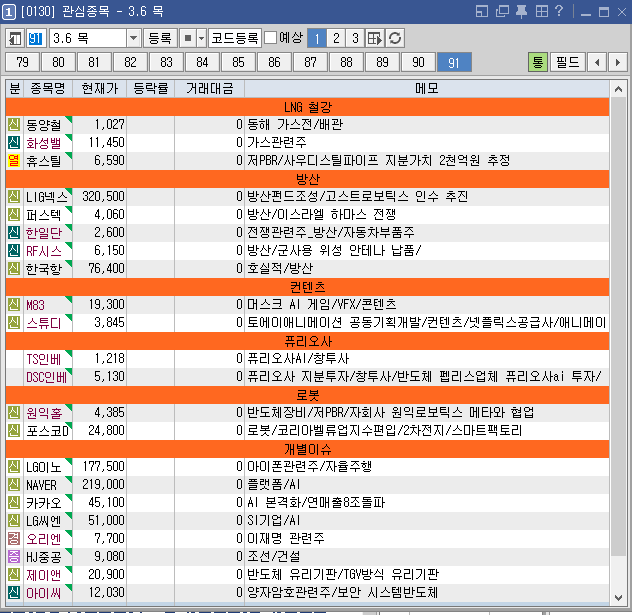Screen dimensions: 632x615
Task: Click the 등록 button
Action: tap(160, 39)
